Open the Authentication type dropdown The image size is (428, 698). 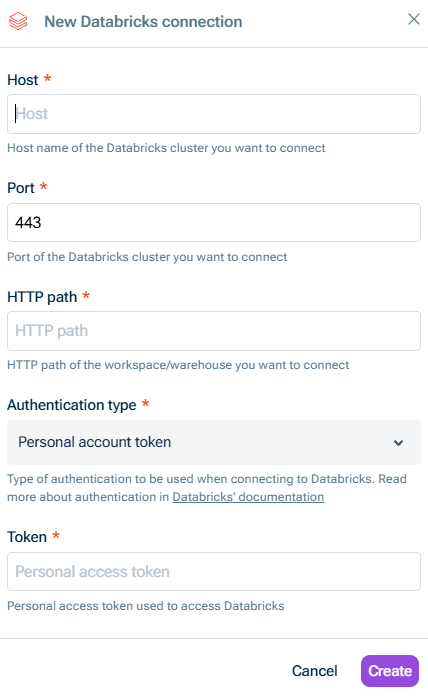pyautogui.click(x=214, y=442)
